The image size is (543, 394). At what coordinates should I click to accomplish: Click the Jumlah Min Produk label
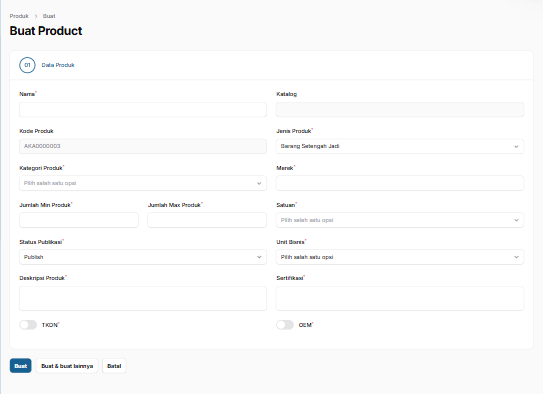point(45,205)
